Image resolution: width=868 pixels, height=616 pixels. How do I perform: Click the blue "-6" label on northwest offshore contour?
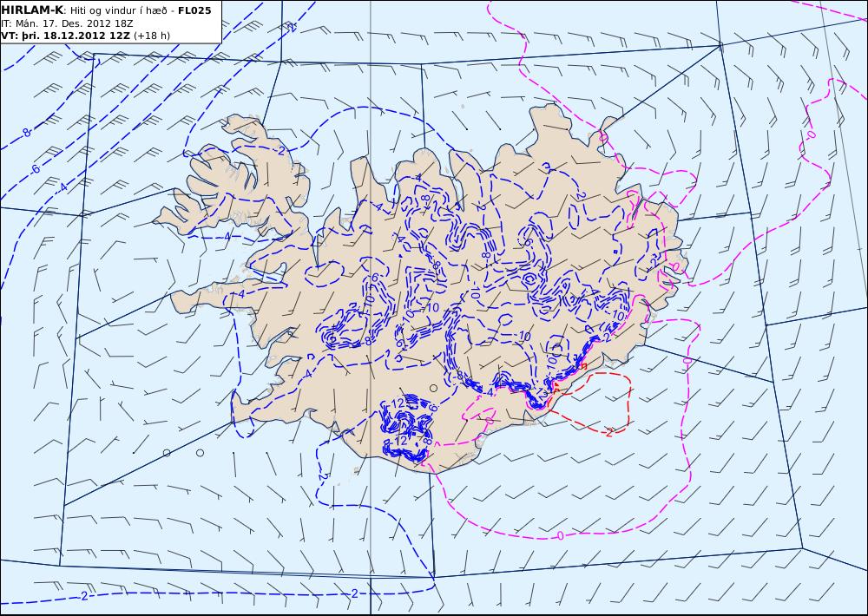coord(36,169)
